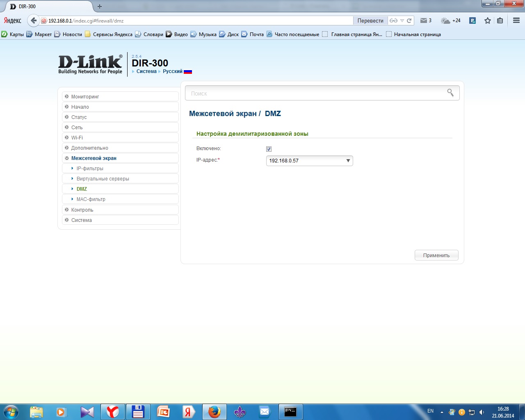Viewport: 525px width, 420px height.
Task: Open the Начальная страница bookmark
Action: tap(413, 34)
